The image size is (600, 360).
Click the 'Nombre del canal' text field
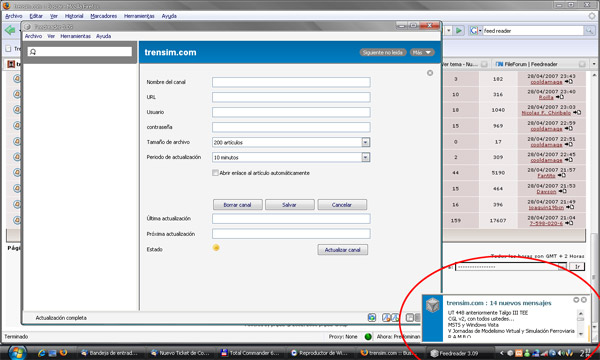(x=291, y=82)
